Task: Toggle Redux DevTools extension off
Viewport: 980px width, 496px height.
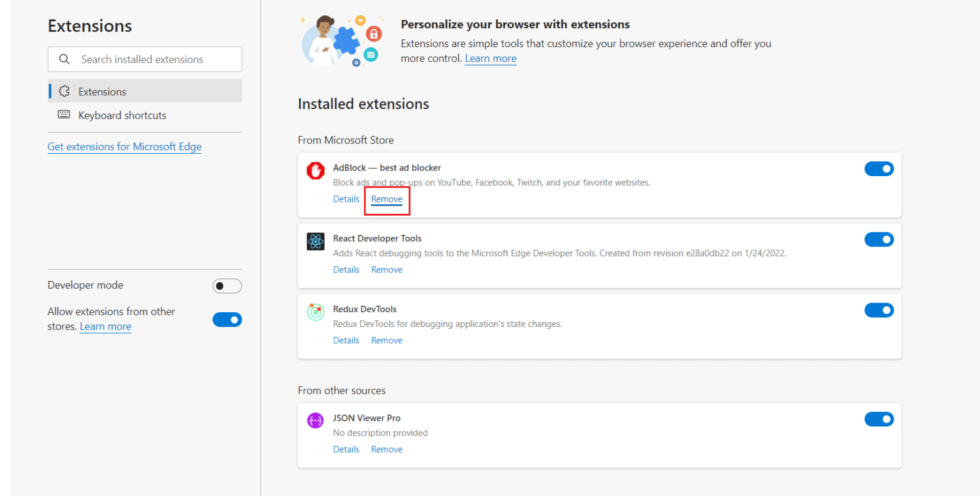Action: [x=879, y=310]
